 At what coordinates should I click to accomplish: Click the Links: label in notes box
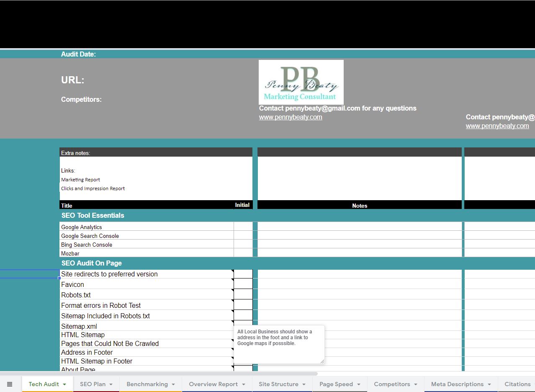point(68,170)
